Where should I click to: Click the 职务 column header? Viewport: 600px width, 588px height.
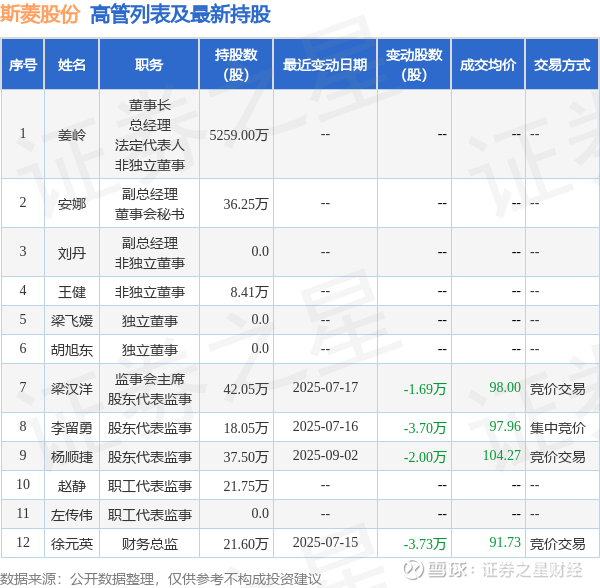(149, 65)
